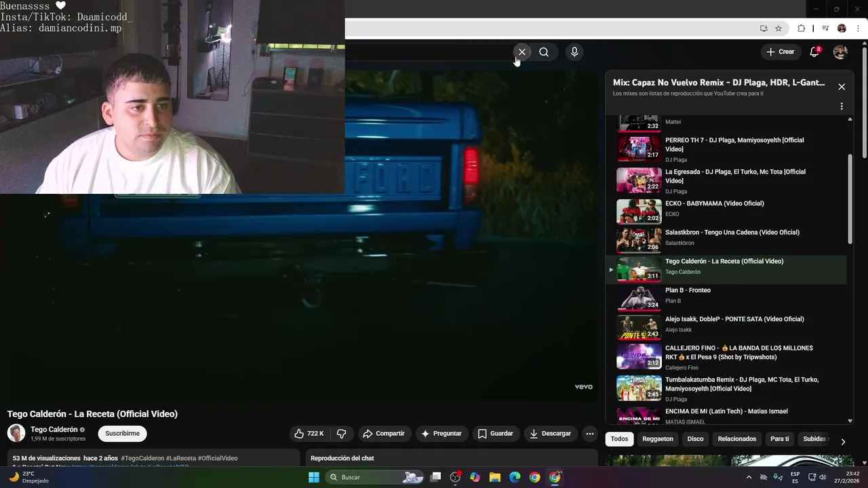Open the YouTube account avatar menu
The image size is (868, 488).
(840, 52)
